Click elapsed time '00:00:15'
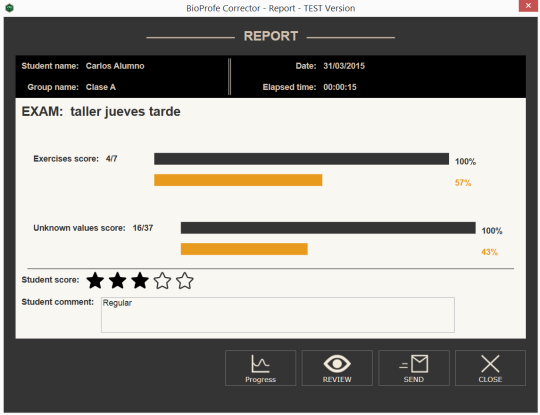Viewport: 540px width, 415px height. pos(340,87)
